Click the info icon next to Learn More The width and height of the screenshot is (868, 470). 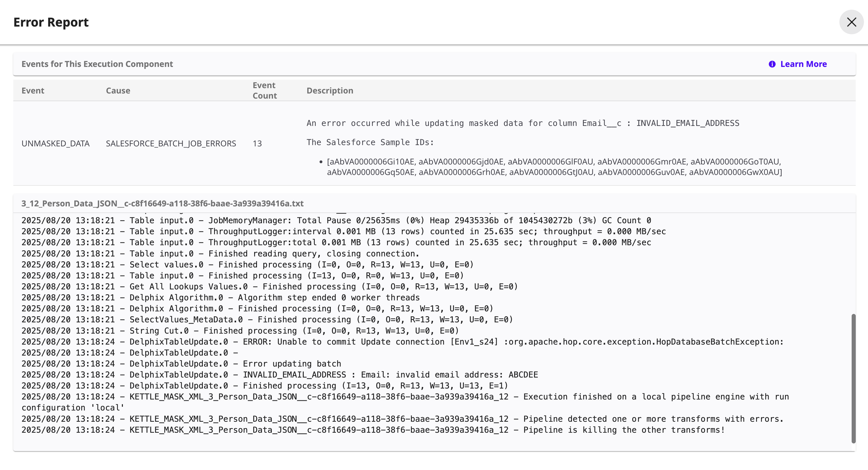point(773,64)
